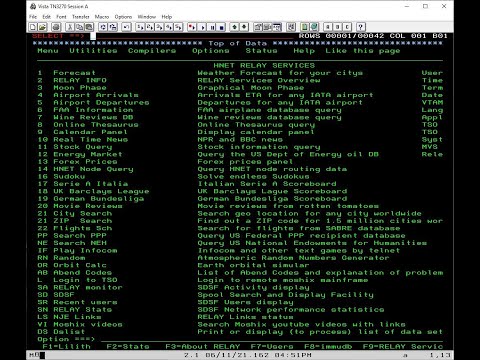Click the 'Stock Query' list entry

coord(83,147)
